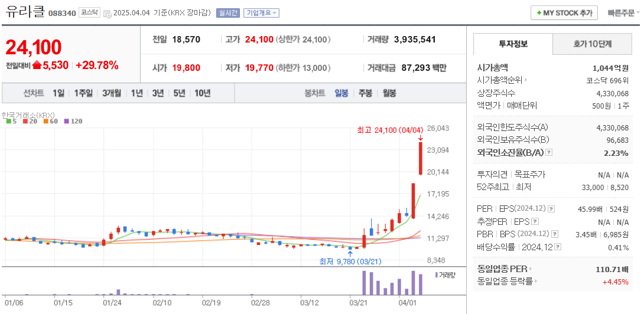
Task: Click the MY STOCK 추가 button
Action: (x=564, y=13)
